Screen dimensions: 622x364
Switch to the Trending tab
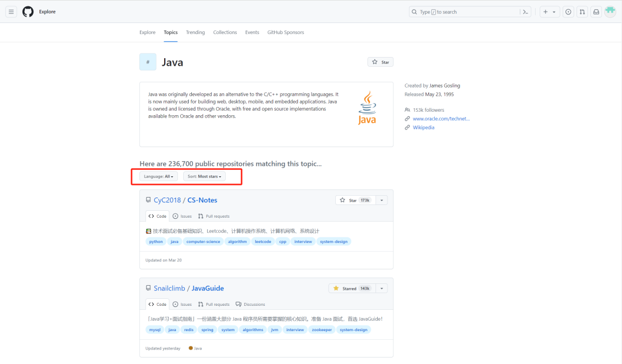coord(195,32)
